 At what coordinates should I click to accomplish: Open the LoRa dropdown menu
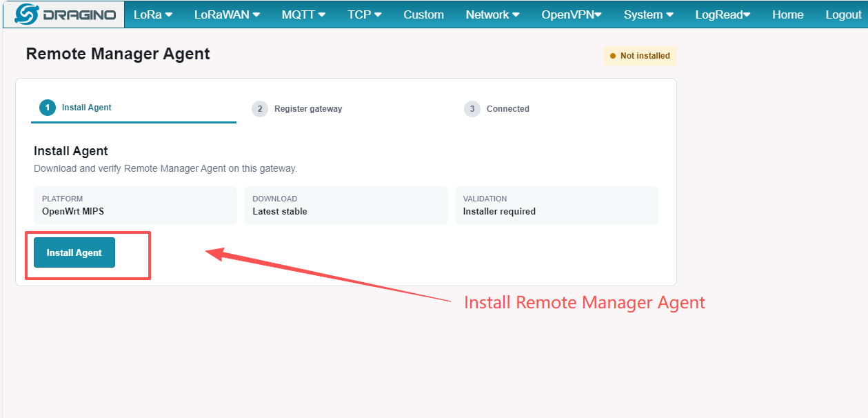[152, 14]
